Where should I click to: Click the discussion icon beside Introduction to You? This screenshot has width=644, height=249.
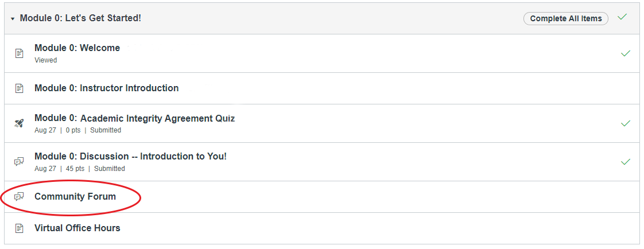coord(20,162)
